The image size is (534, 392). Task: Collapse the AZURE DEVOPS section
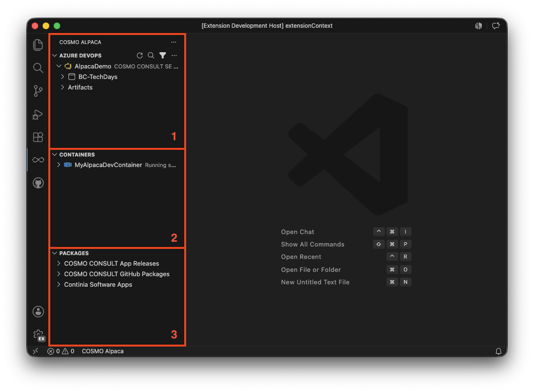[55, 56]
